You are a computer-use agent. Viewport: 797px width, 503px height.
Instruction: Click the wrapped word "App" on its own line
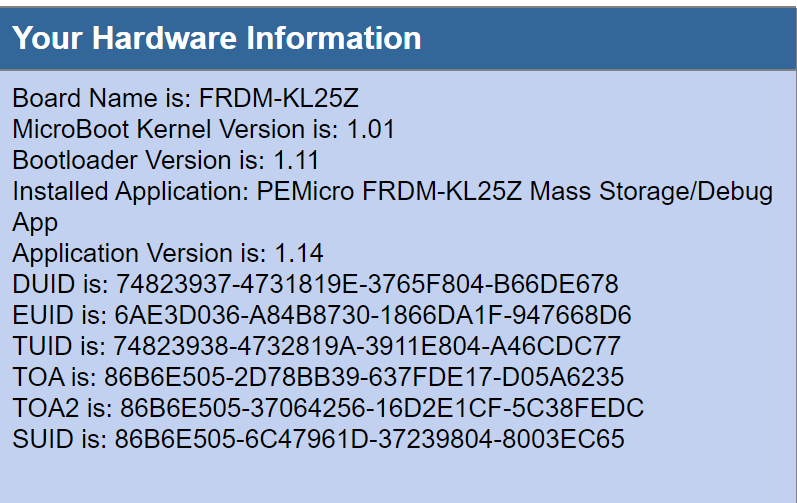tap(35, 222)
